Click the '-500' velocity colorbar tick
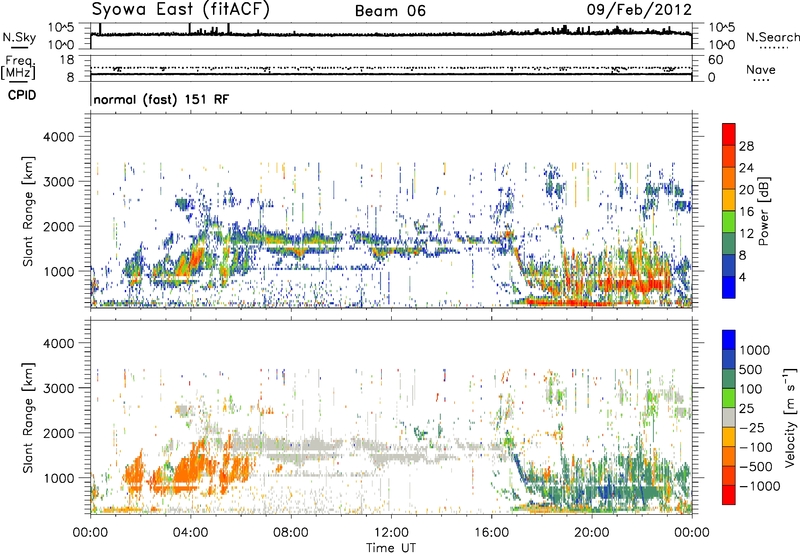 tap(756, 466)
